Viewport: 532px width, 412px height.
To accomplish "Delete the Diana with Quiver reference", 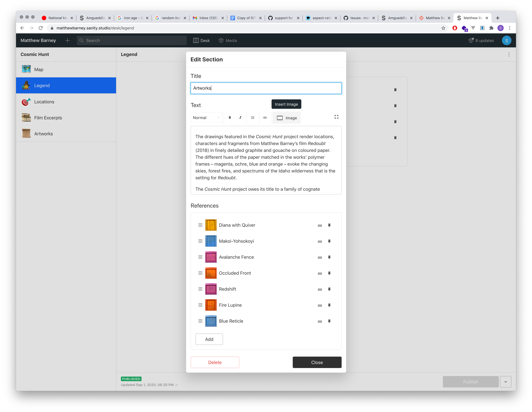I will (329, 225).
